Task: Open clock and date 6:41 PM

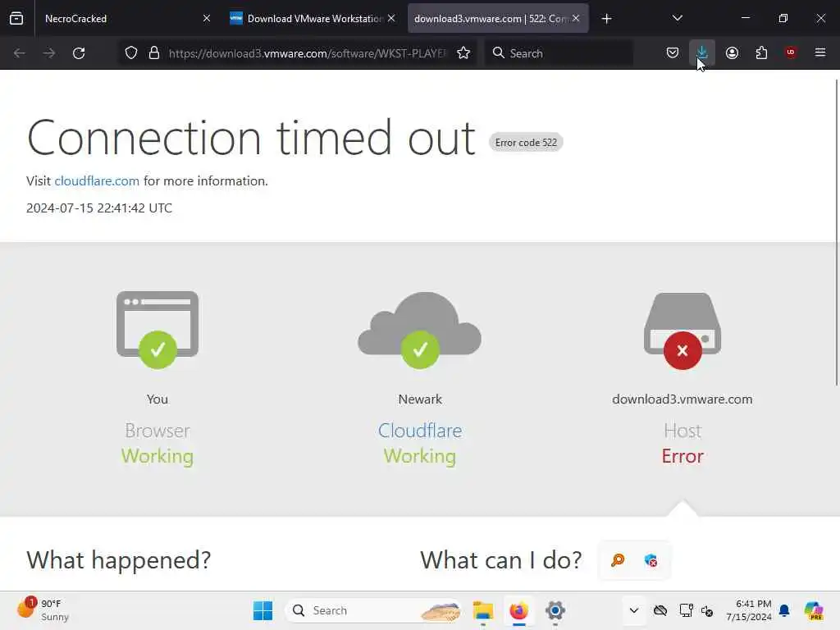Action: coord(748,610)
